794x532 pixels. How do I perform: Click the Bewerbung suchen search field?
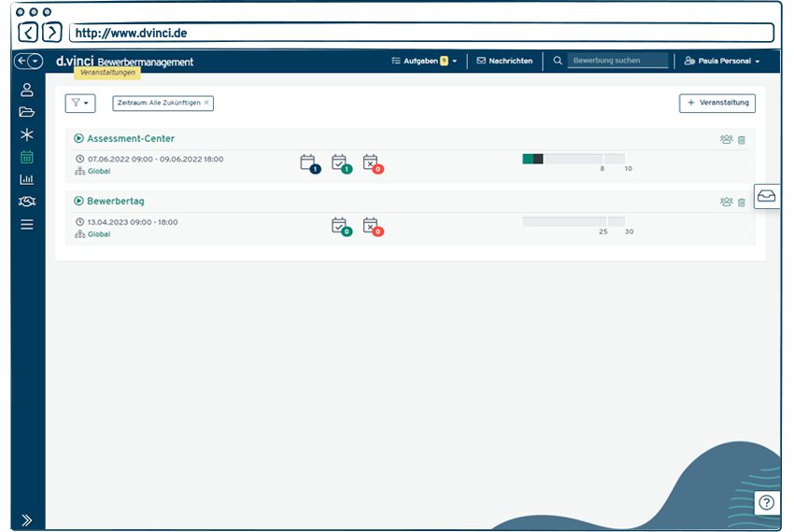pyautogui.click(x=617, y=61)
